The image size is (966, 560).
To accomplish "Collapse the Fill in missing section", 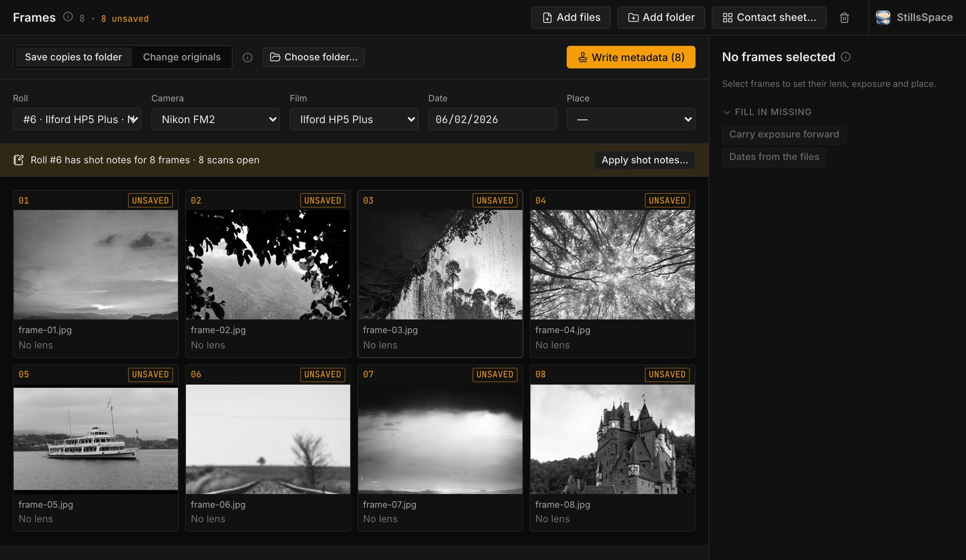I will (x=767, y=112).
